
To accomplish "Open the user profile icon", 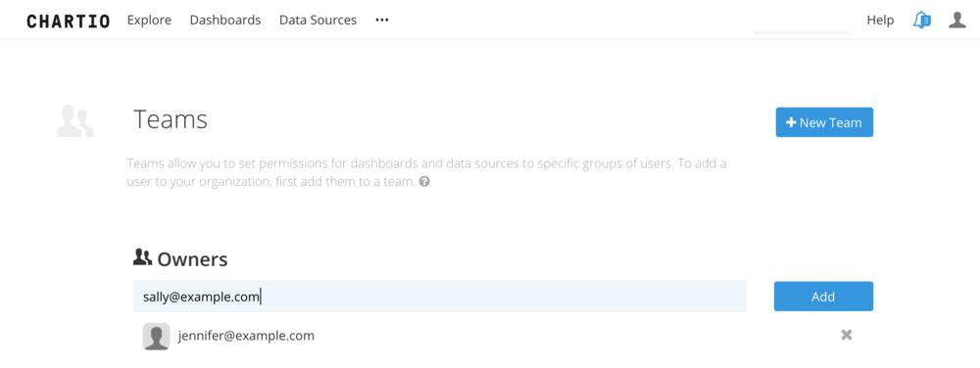I will tap(956, 20).
